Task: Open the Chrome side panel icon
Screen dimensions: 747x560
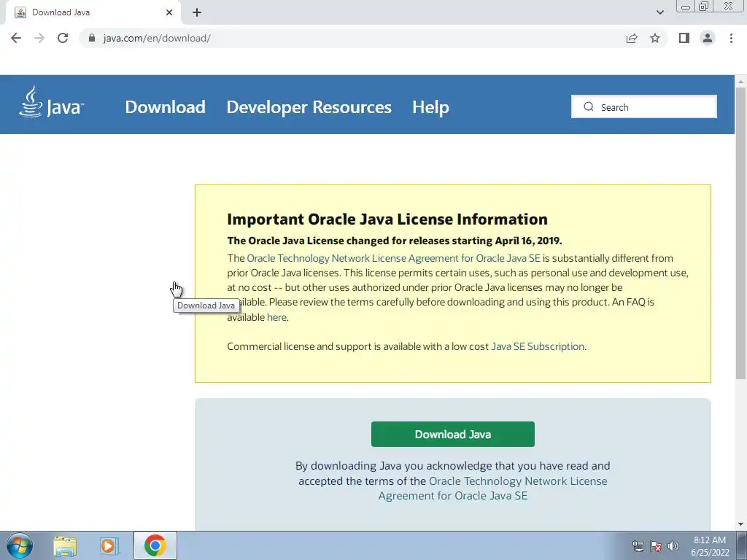Action: tap(684, 38)
